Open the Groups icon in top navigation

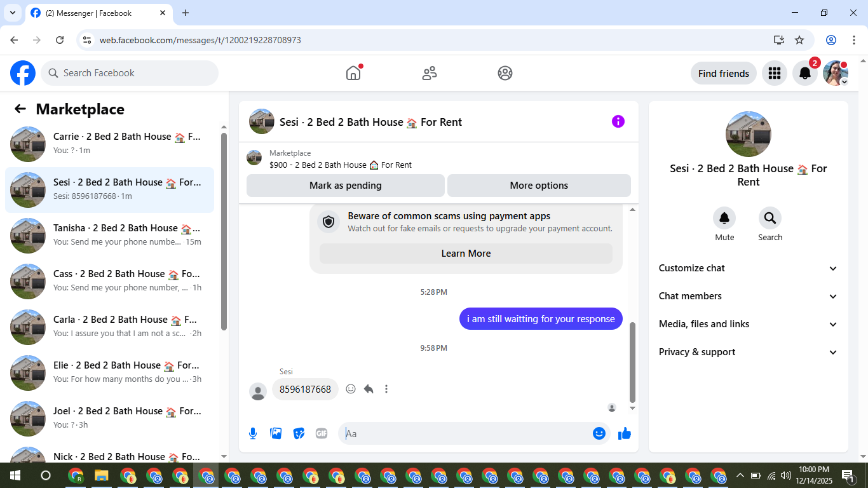point(505,73)
